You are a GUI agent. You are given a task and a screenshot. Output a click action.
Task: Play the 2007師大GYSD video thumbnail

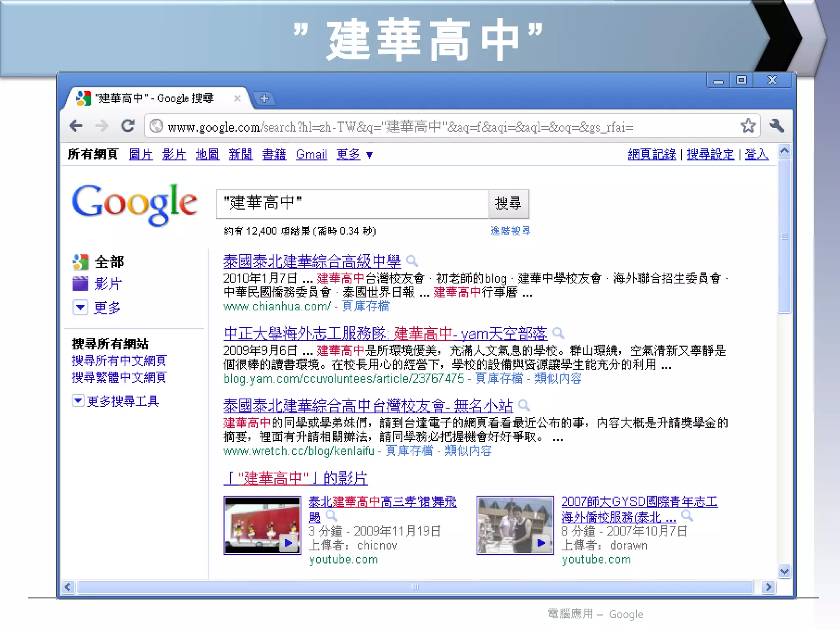pyautogui.click(x=515, y=525)
